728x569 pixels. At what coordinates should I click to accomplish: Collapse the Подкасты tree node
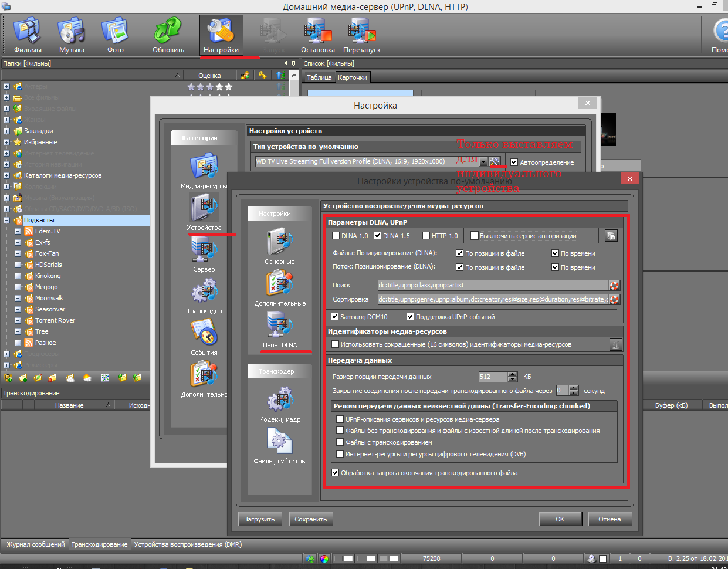pos(6,220)
